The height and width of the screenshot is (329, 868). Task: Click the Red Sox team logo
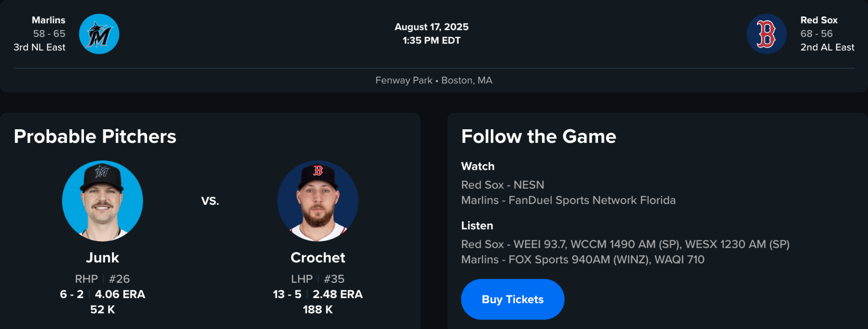pyautogui.click(x=766, y=34)
